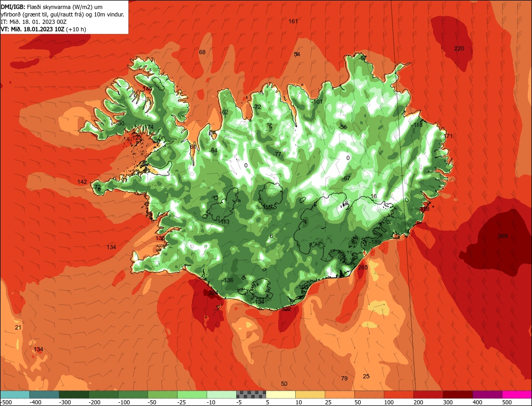Image resolution: width=532 pixels, height=406 pixels.
Task: Click the legend label -100
Action: [124, 402]
